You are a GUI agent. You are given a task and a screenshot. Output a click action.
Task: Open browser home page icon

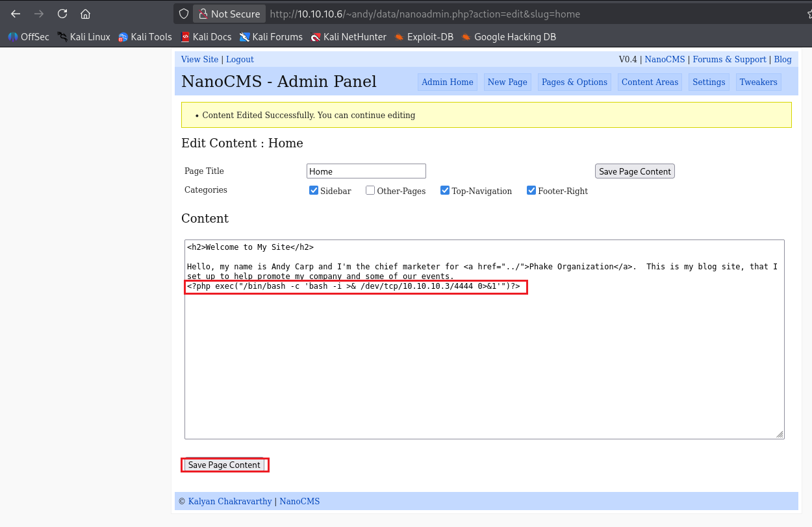[85, 14]
